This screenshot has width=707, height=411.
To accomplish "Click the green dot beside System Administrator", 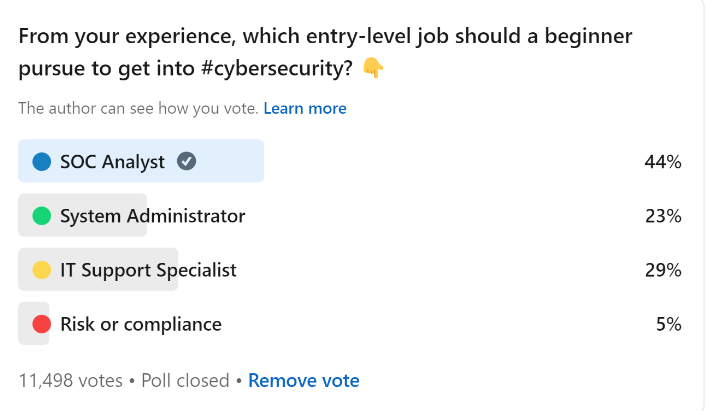I will point(41,215).
